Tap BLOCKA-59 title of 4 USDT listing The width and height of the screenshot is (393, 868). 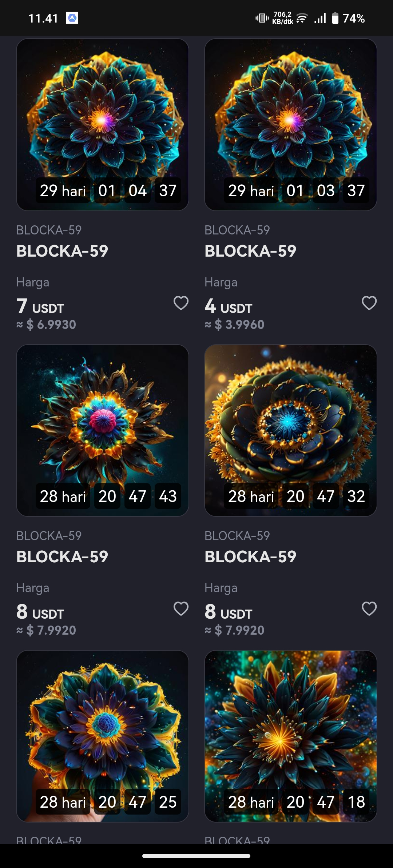pyautogui.click(x=250, y=251)
